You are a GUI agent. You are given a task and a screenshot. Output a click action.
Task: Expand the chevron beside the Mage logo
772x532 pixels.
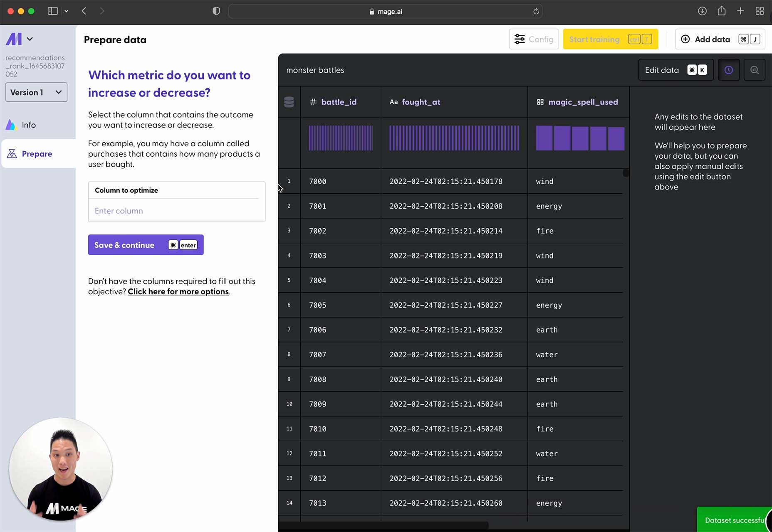click(x=30, y=39)
